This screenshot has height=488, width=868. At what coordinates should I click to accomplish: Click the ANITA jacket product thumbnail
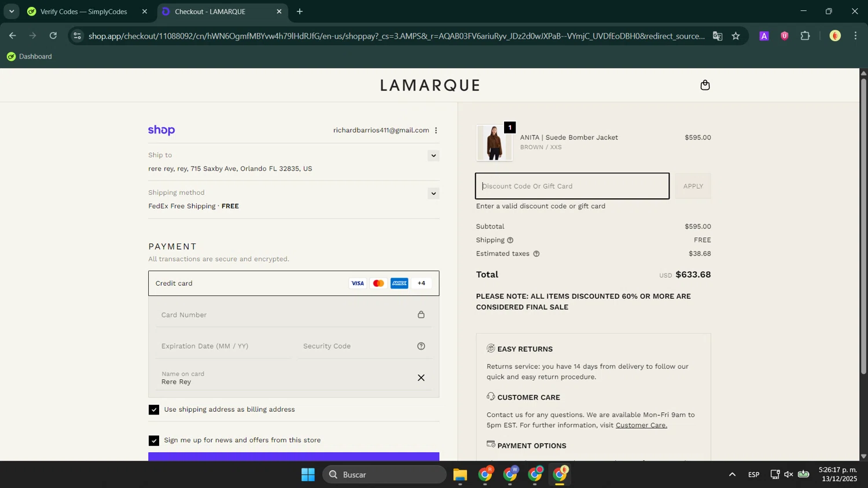[494, 143]
